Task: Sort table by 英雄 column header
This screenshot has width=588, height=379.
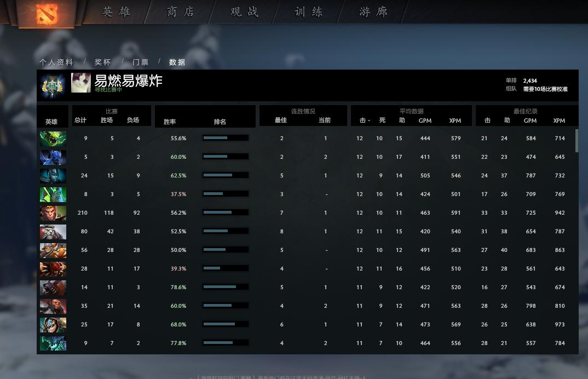Action: 51,122
